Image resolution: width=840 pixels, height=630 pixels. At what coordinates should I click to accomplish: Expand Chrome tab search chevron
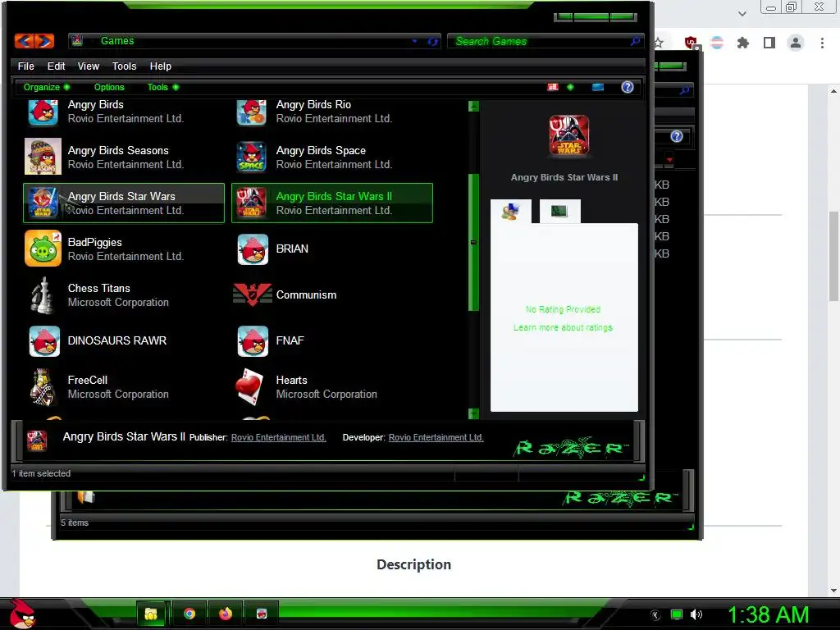click(742, 13)
